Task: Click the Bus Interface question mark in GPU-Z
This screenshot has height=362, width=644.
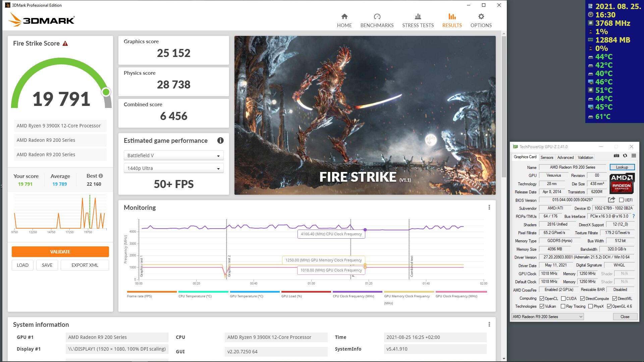Action: pos(634,216)
